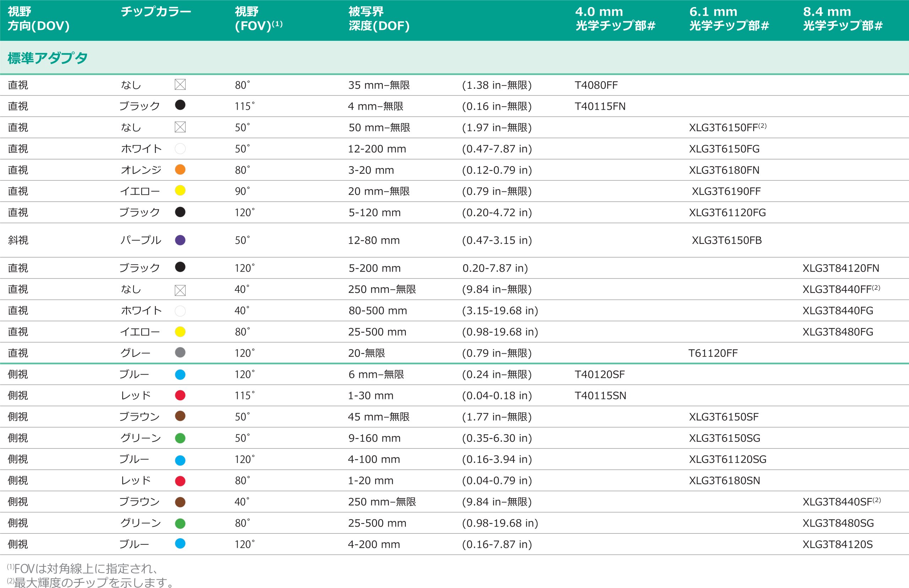This screenshot has width=909, height=588.
Task: Click part number XLG3T6150SG
Action: [724, 438]
